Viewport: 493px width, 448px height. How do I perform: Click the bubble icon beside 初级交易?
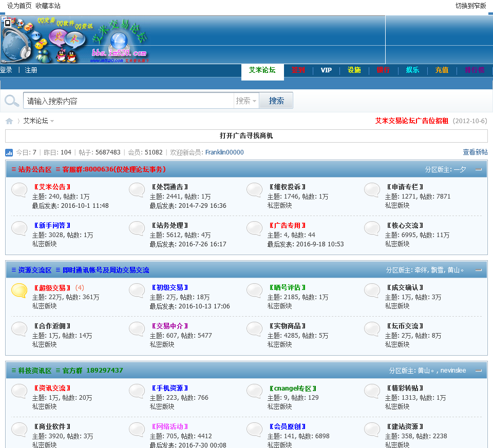(x=137, y=290)
